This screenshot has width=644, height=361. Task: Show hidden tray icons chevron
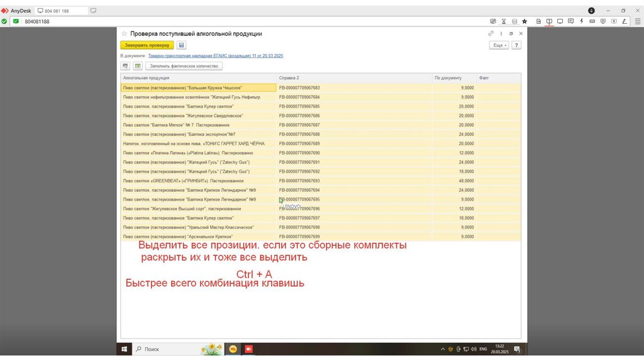point(443,349)
